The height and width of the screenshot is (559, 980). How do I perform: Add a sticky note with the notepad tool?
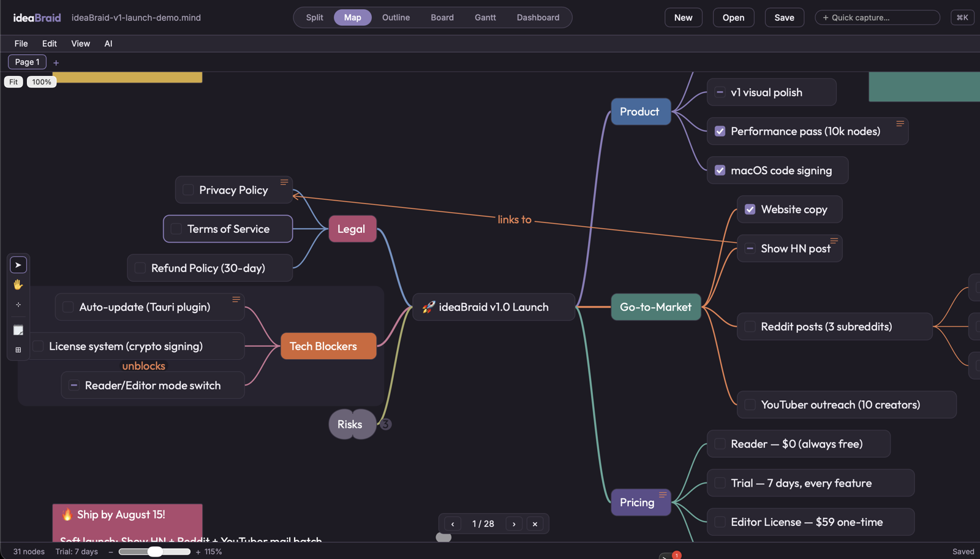pos(18,330)
